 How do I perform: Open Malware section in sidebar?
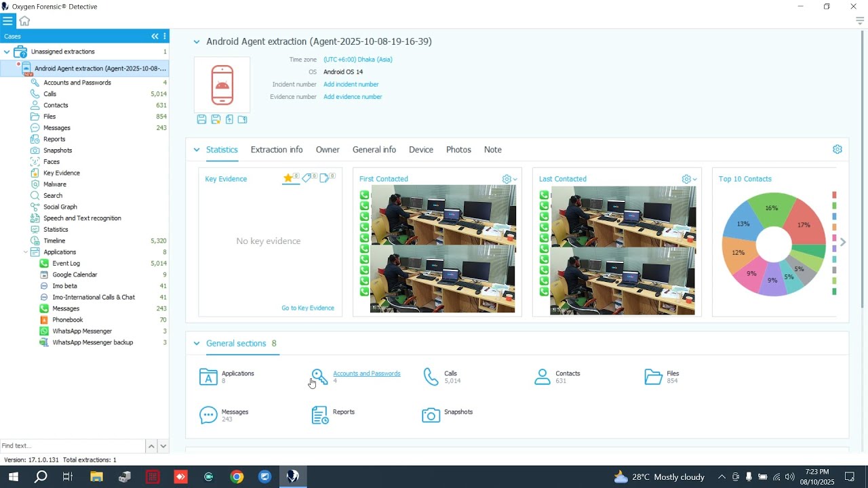pos(55,184)
